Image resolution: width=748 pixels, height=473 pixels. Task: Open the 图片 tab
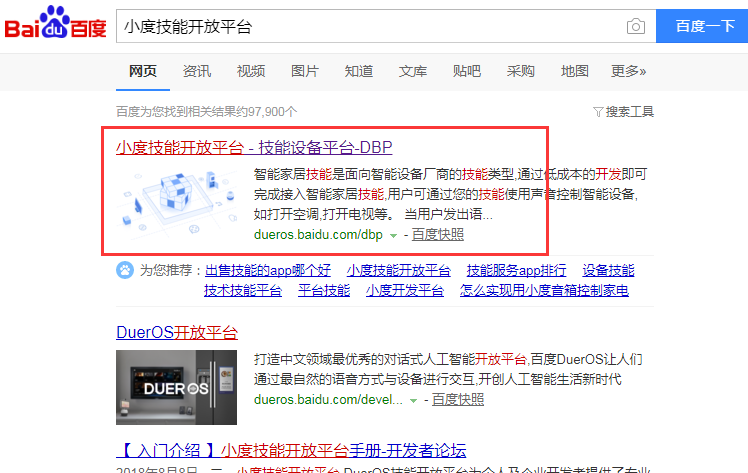click(x=305, y=71)
